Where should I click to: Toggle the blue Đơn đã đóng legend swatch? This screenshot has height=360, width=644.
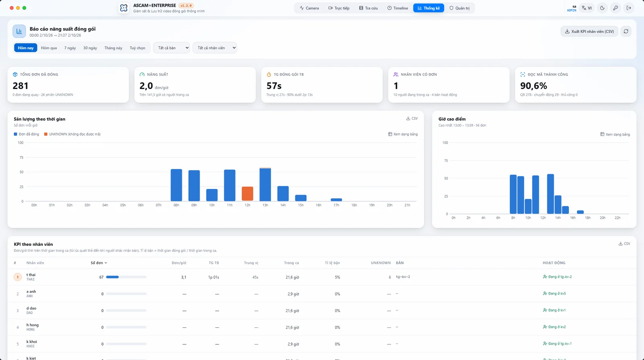pyautogui.click(x=16, y=134)
